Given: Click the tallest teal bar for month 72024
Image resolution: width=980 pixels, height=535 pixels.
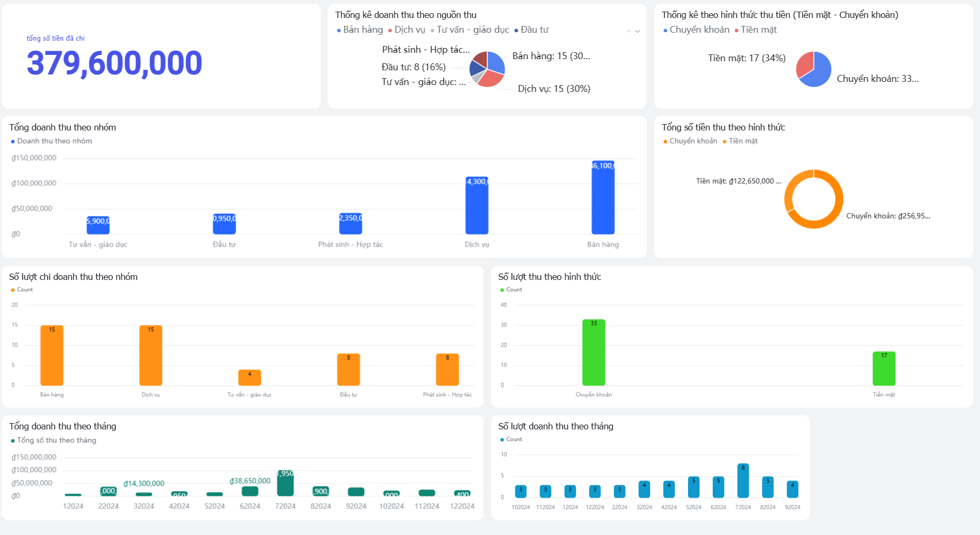Looking at the screenshot, I should point(285,483).
